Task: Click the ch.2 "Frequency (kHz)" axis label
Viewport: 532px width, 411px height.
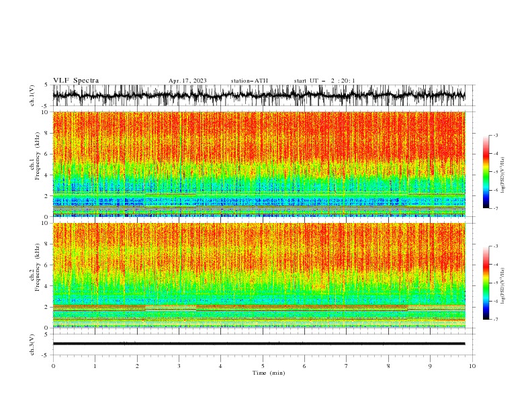Action: [x=38, y=267]
